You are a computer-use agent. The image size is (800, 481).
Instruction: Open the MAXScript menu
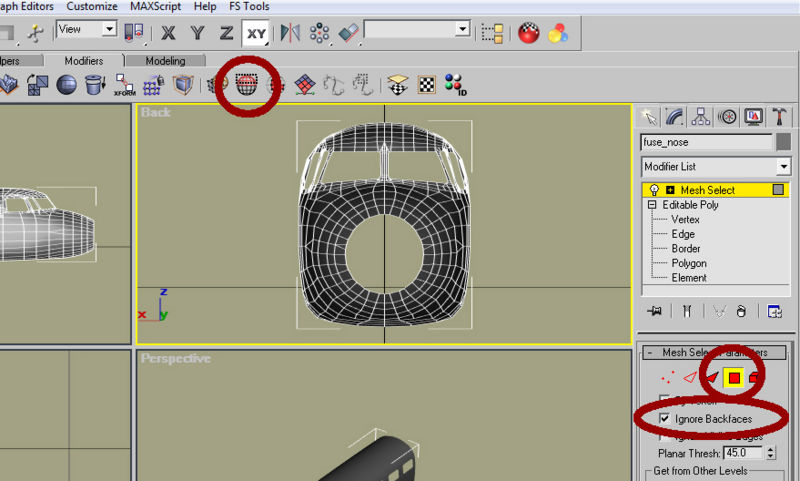pos(156,7)
